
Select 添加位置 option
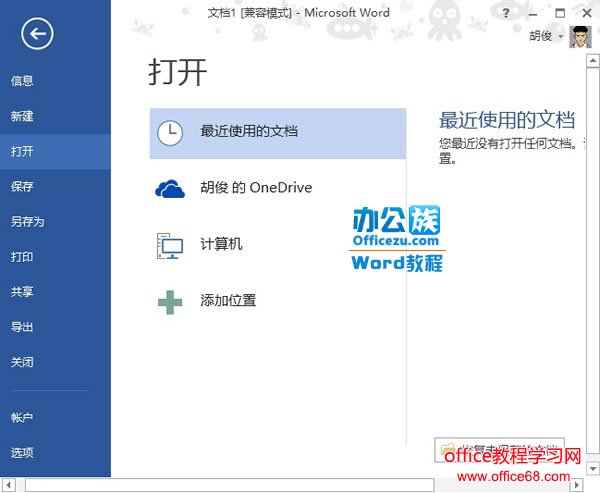click(278, 301)
